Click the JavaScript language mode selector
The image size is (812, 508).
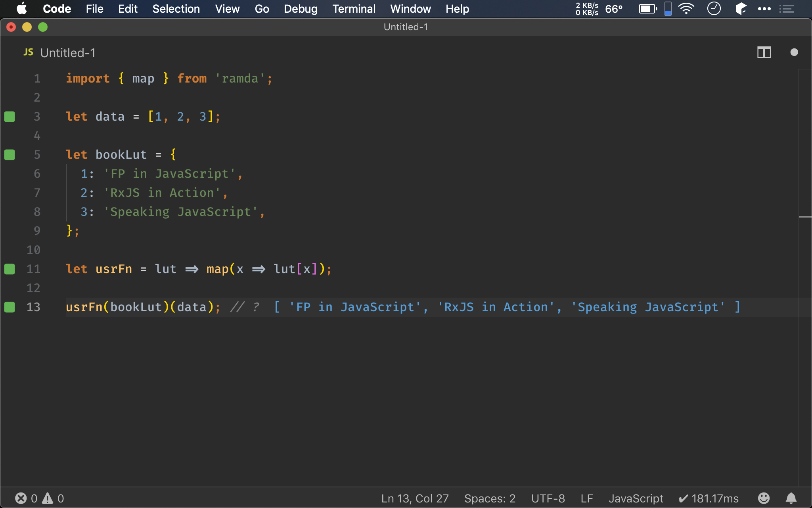click(636, 498)
